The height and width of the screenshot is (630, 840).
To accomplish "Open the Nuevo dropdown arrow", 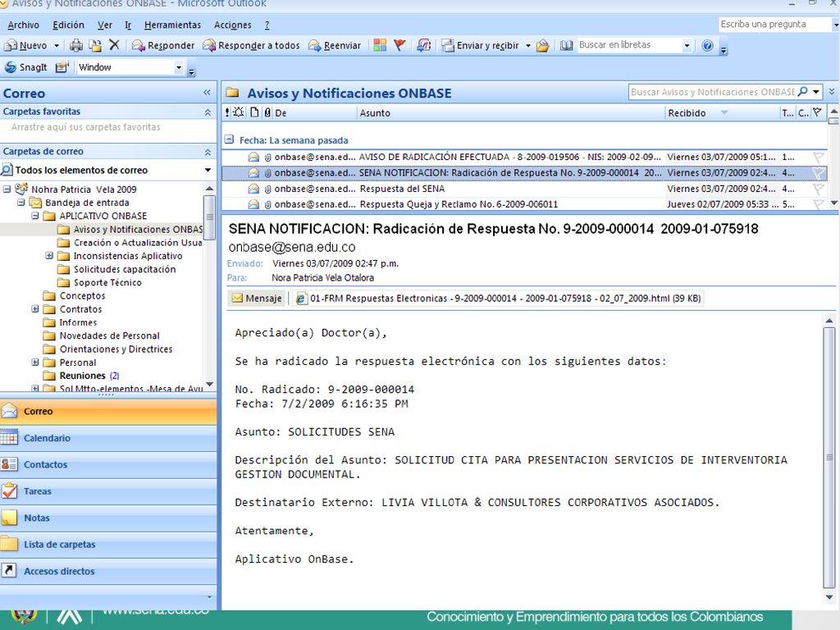I will pyautogui.click(x=57, y=46).
